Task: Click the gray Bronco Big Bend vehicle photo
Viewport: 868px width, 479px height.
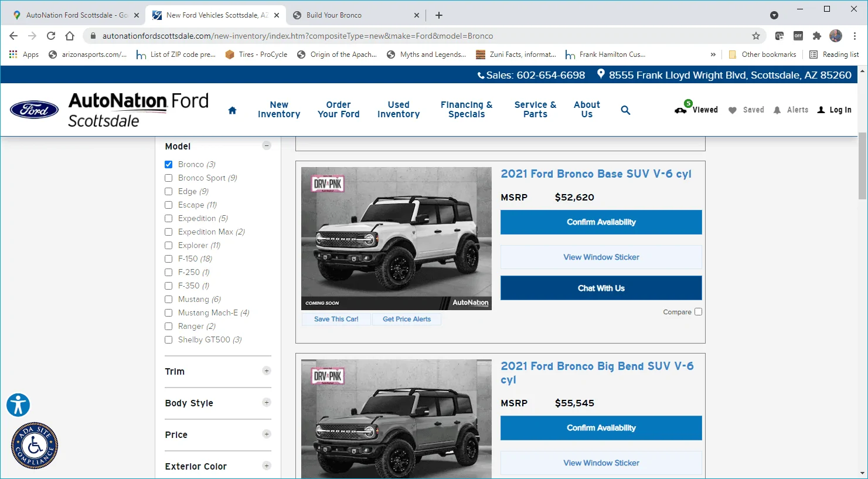Action: click(396, 419)
